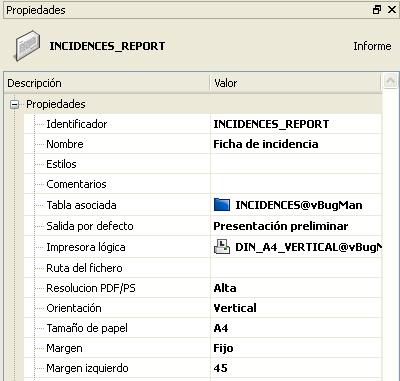Viewport: 400px width, 381px height.
Task: Click the empty Comentarios value field
Action: pos(296,184)
